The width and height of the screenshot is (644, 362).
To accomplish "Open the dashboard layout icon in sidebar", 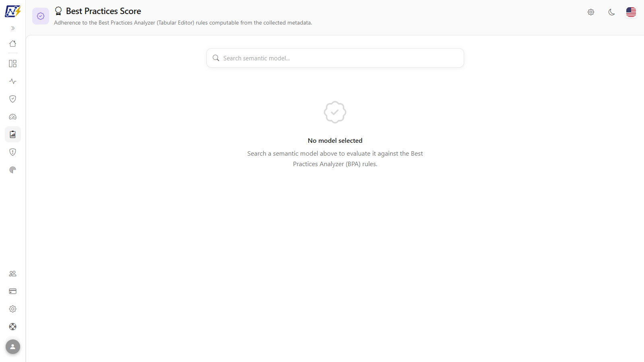I will [x=13, y=64].
